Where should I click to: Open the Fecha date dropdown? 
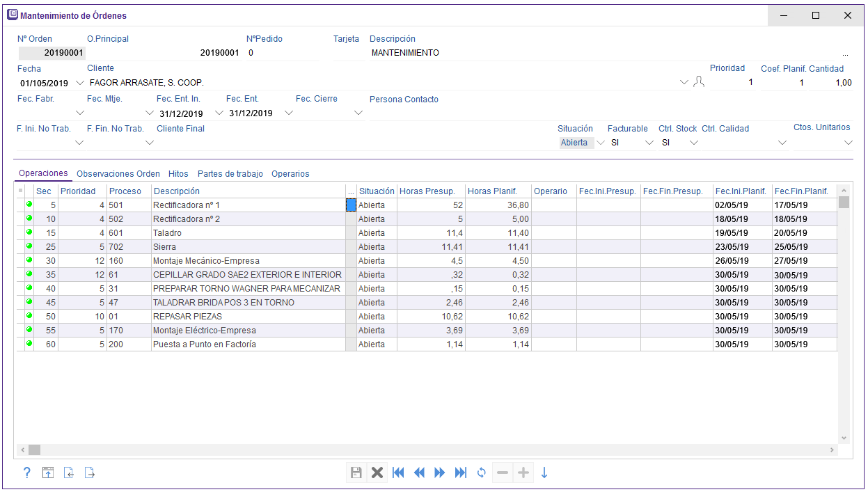click(x=79, y=83)
